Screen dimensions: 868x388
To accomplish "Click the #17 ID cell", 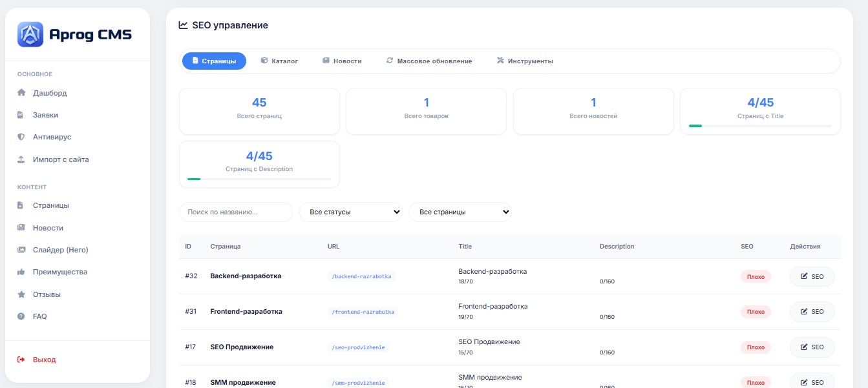I will (190, 347).
